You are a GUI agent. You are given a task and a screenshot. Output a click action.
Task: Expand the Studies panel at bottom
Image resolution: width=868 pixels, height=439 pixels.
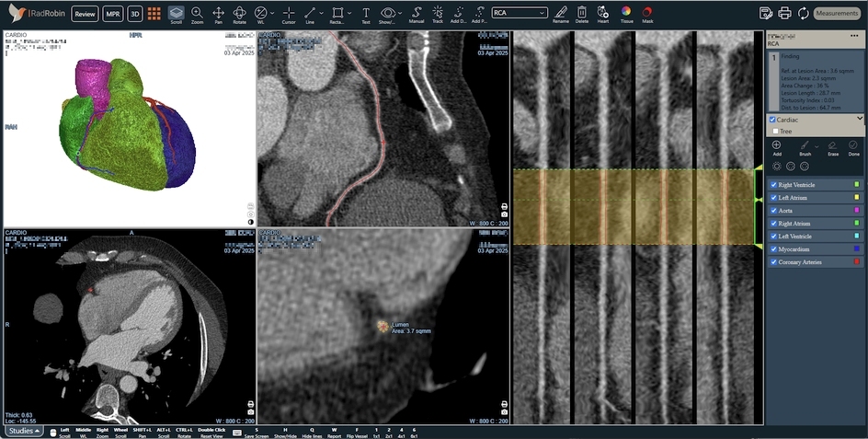pyautogui.click(x=25, y=431)
